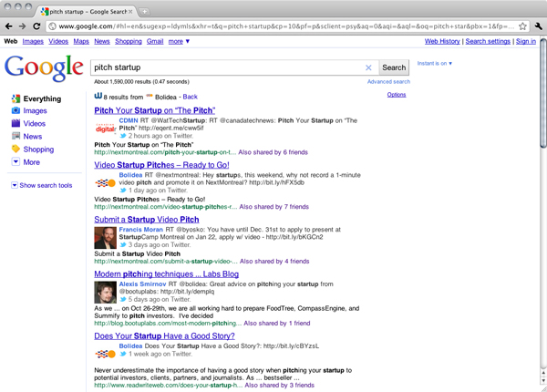Clear the search box with the X icon
Viewport: 547px width, 392px height.
(x=368, y=67)
